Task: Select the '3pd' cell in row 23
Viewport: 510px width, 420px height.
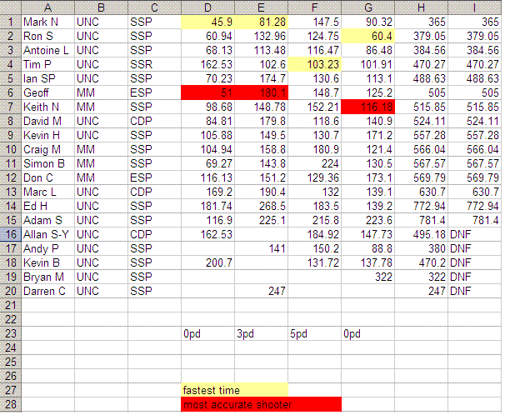Action: [x=261, y=332]
